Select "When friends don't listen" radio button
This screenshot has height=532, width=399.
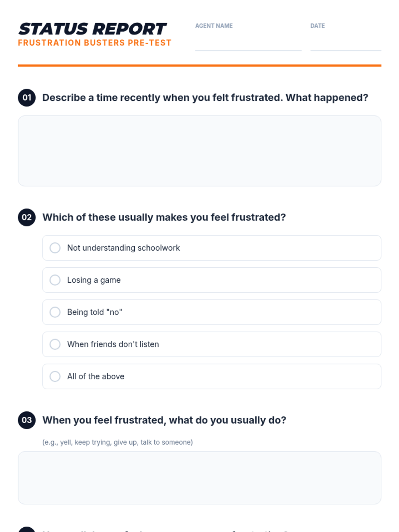pyautogui.click(x=55, y=344)
